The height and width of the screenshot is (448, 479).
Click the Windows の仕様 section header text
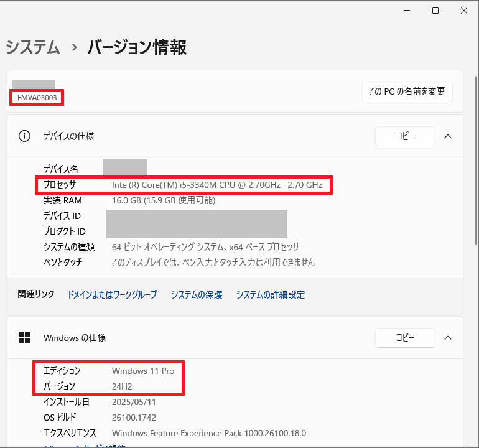coord(75,338)
